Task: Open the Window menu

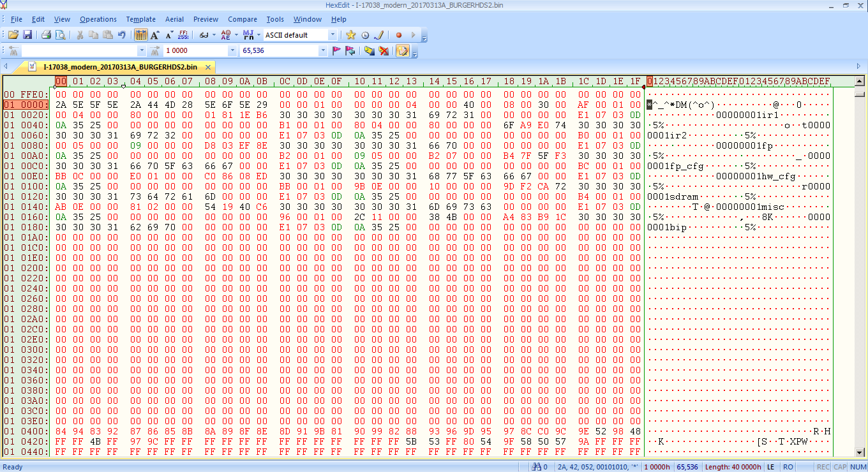Action: (308, 19)
